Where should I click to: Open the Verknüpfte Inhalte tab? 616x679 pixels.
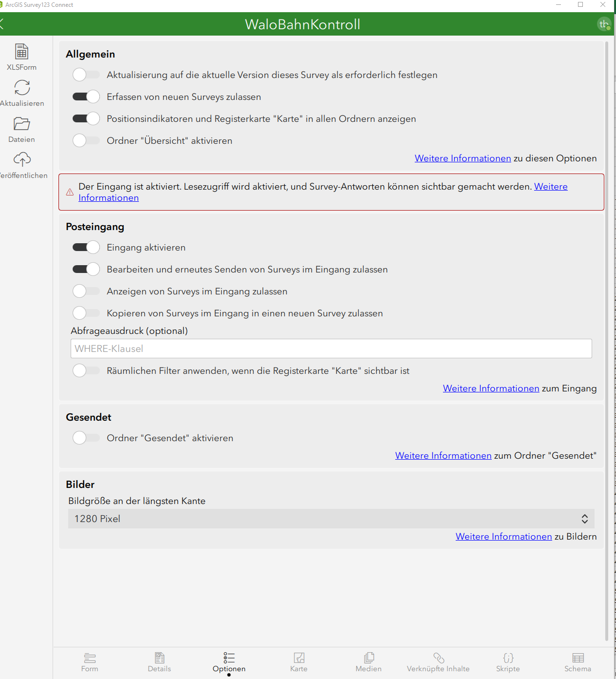(438, 662)
